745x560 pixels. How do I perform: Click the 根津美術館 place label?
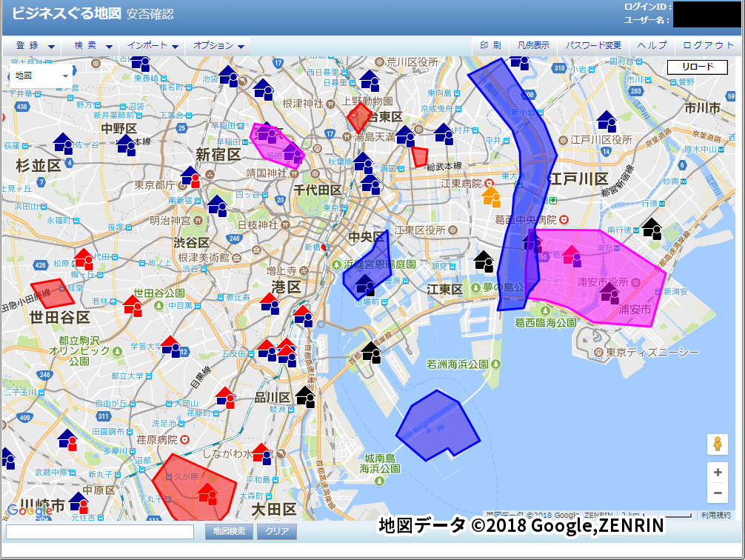coord(204,258)
